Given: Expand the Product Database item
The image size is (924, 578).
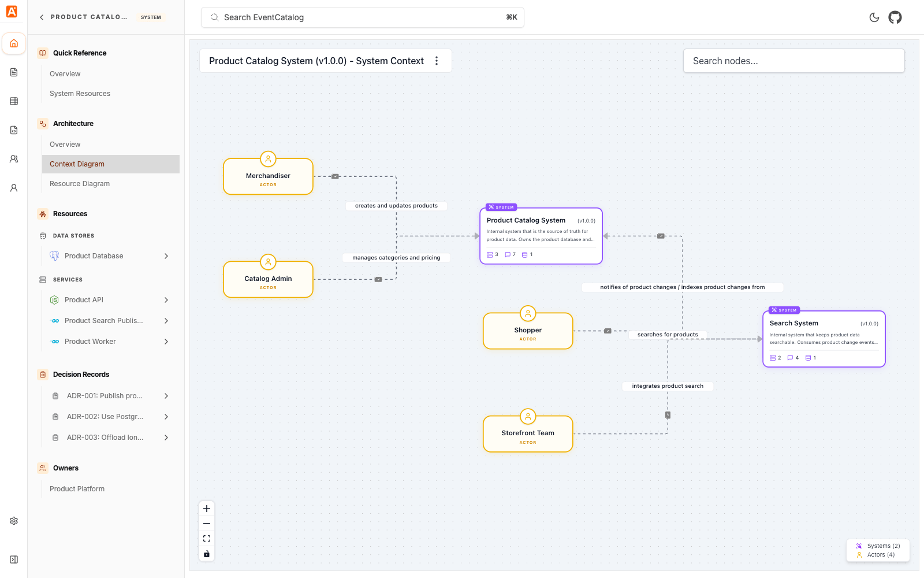Looking at the screenshot, I should [166, 256].
